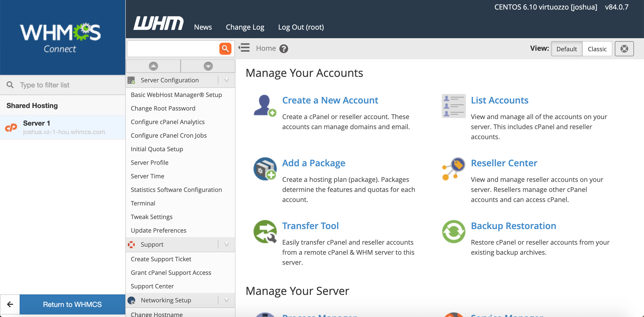Image resolution: width=644 pixels, height=317 pixels.
Task: Click the Networking Setup section header
Action: point(180,300)
